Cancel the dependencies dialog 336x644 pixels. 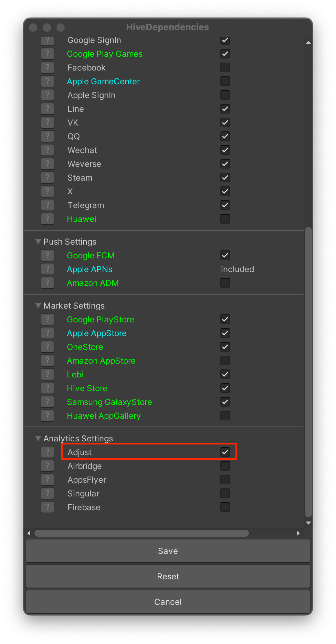point(168,602)
